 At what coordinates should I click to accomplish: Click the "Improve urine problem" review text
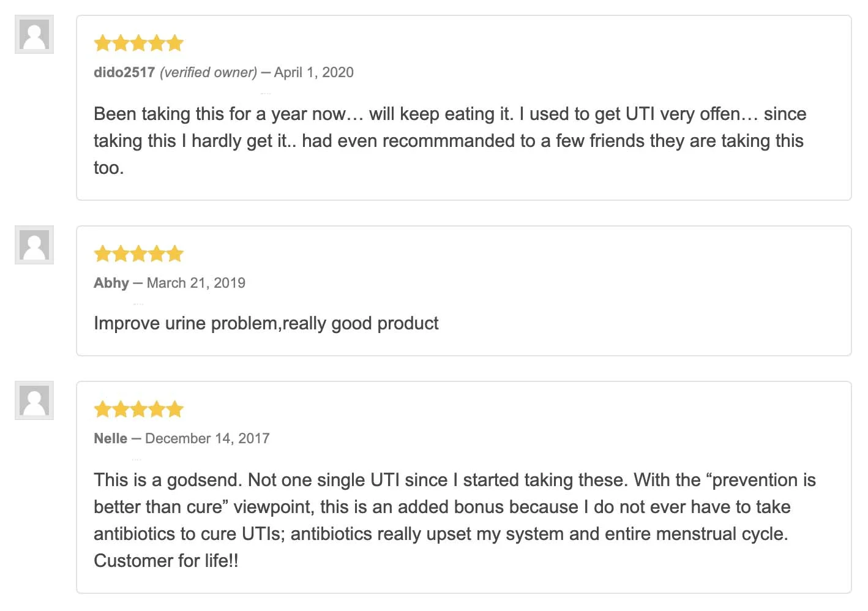266,323
